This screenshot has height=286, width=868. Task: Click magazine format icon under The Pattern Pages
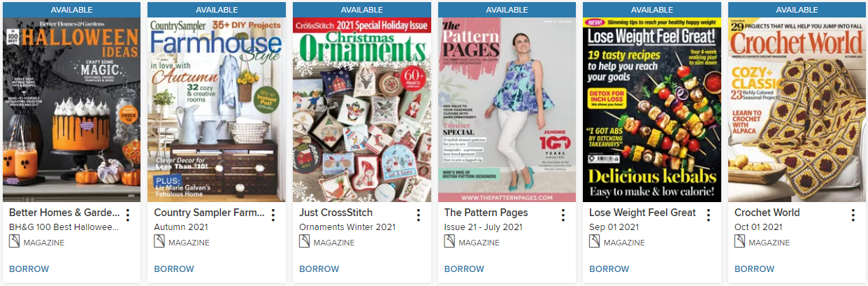[x=449, y=241]
